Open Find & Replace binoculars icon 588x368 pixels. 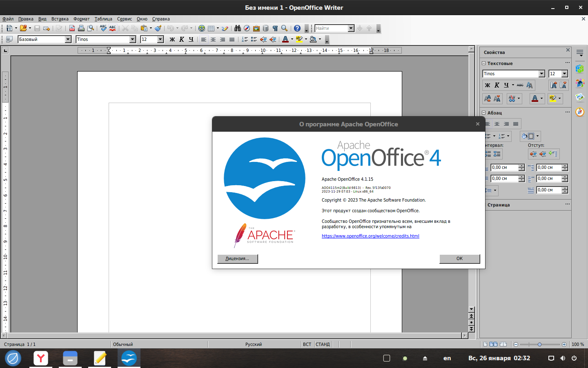pyautogui.click(x=238, y=28)
